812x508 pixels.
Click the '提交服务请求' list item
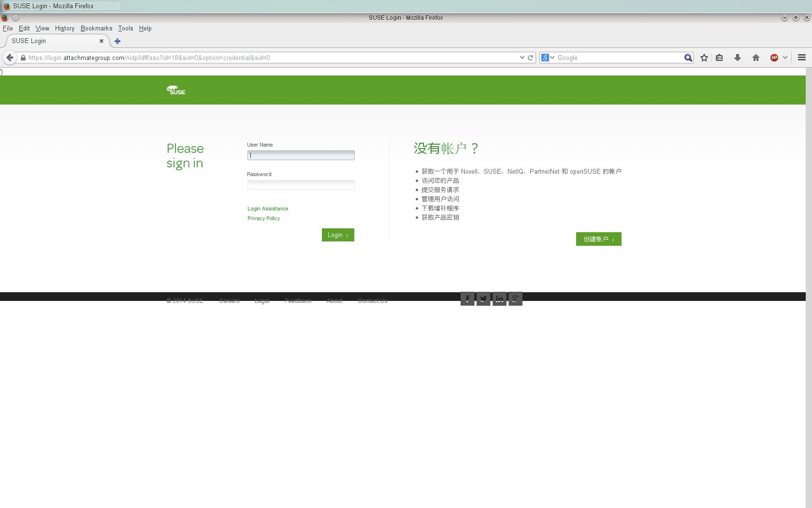point(440,190)
